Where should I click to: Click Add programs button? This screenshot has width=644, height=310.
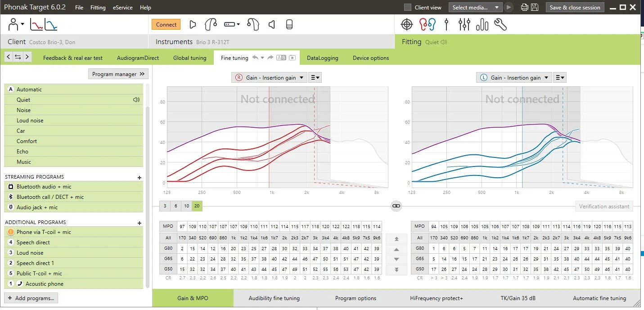coord(31,298)
